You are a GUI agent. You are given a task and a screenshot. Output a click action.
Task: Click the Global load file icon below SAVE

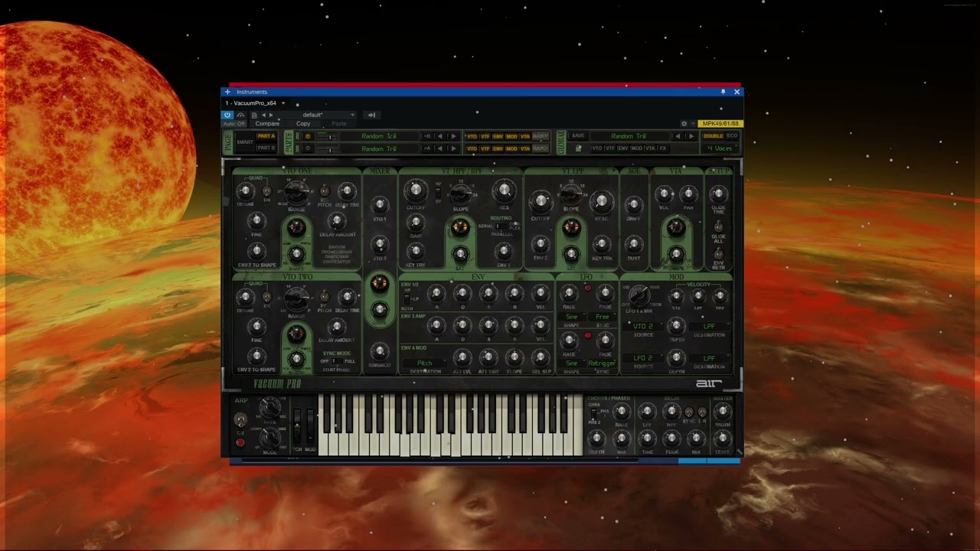(x=578, y=148)
